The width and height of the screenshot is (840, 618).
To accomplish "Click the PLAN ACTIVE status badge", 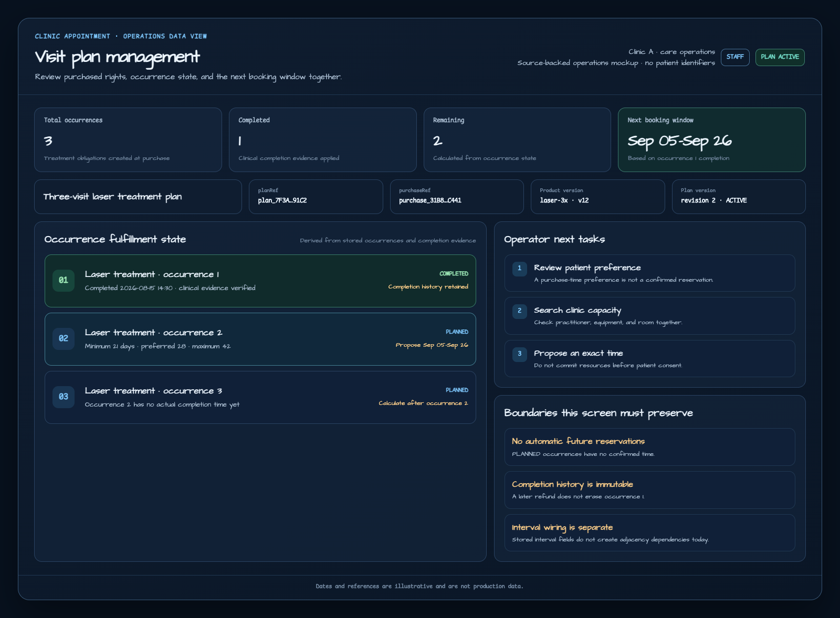I will [x=780, y=57].
